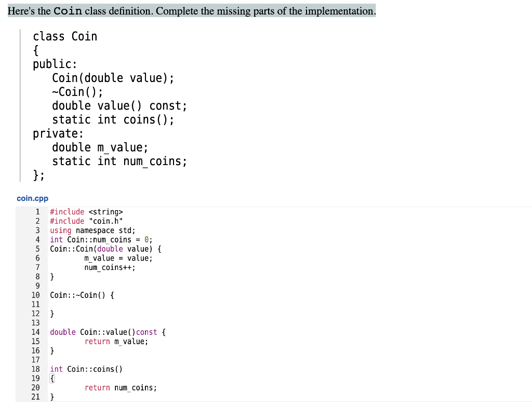Click the num_coins member variable declaration
Image resolution: width=532 pixels, height=407 pixels.
click(119, 161)
